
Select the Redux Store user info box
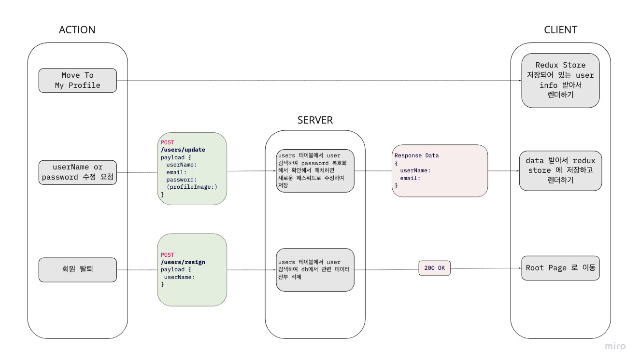[x=560, y=81]
